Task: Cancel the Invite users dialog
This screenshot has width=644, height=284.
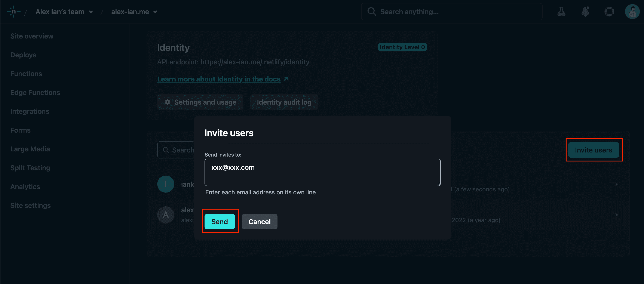Action: (x=259, y=222)
